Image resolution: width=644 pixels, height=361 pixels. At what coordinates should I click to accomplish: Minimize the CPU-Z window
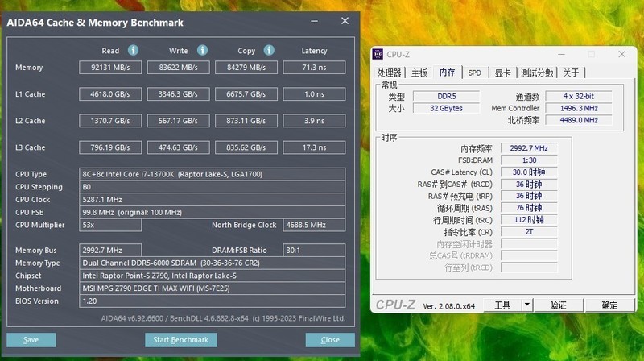point(561,54)
